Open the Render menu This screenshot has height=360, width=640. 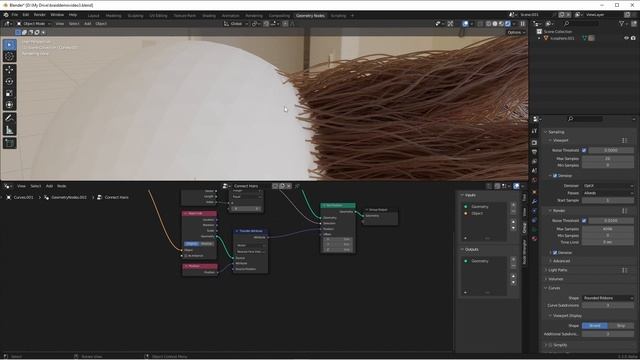tap(40, 15)
